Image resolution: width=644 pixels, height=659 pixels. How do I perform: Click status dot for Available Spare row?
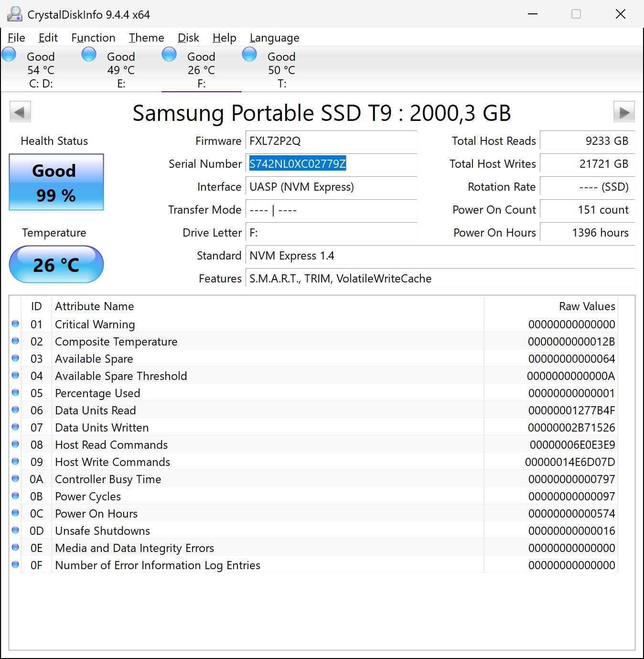coord(15,358)
